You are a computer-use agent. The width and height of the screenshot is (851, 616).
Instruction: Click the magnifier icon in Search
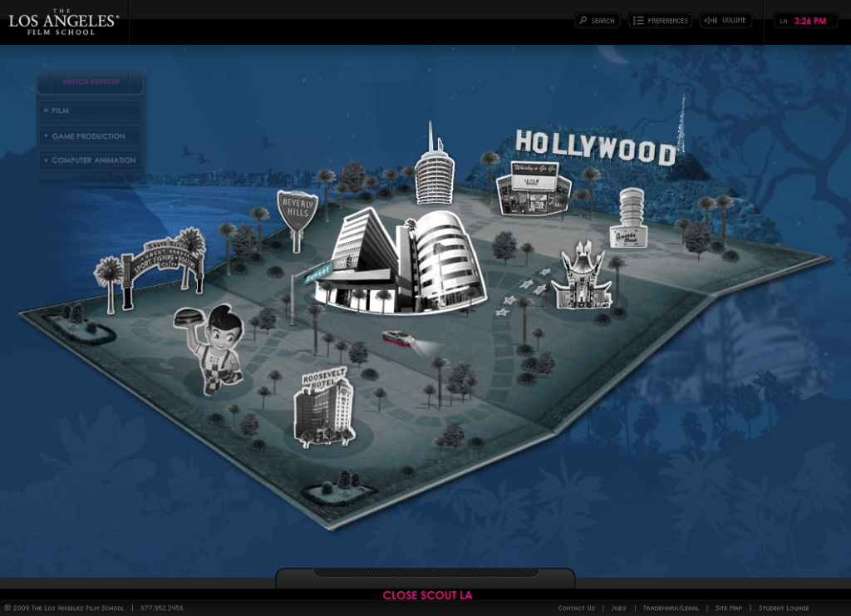(x=583, y=20)
